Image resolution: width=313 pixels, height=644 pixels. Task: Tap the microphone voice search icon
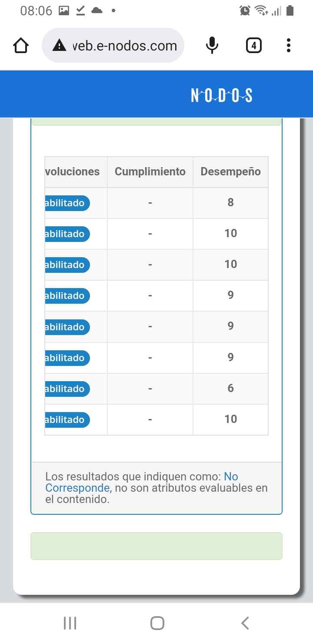tap(212, 45)
